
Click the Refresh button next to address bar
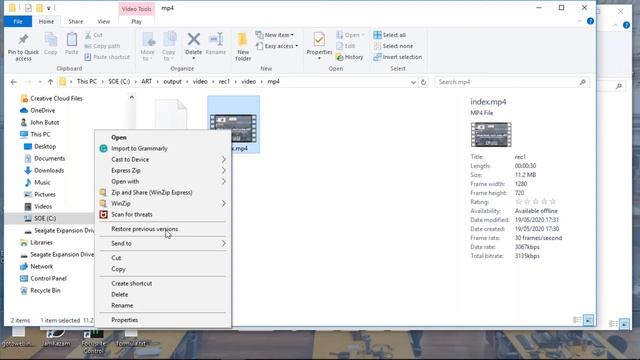coord(423,82)
